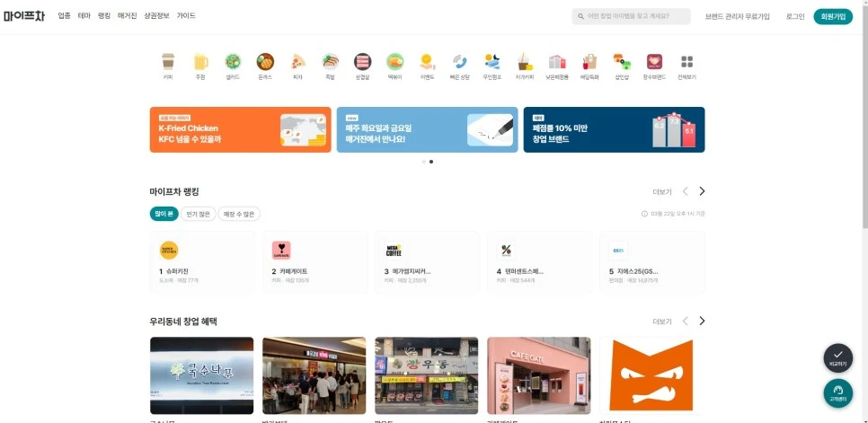Open the orange angry-face logo thumbnail
Image resolution: width=868 pixels, height=423 pixels.
pos(651,375)
